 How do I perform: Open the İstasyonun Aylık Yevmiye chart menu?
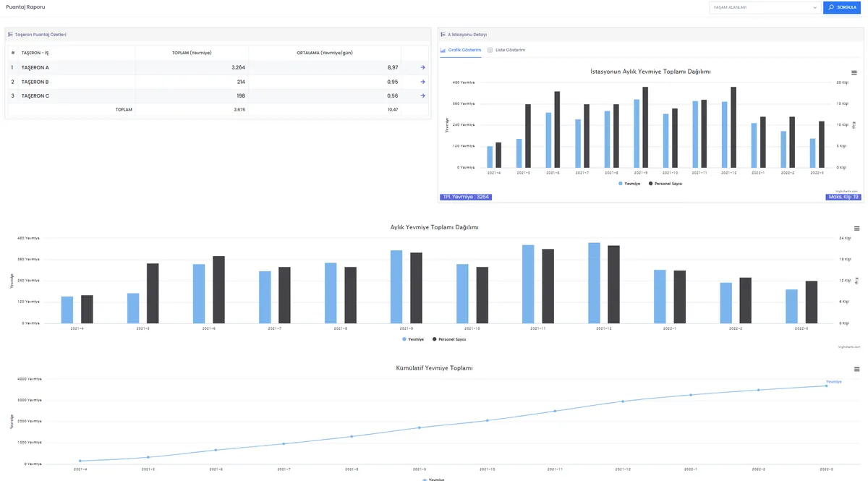854,73
